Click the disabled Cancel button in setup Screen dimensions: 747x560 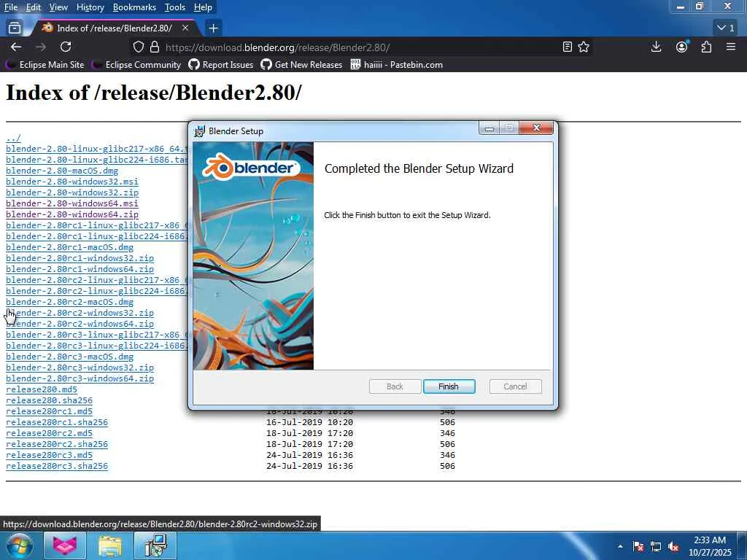(x=515, y=386)
